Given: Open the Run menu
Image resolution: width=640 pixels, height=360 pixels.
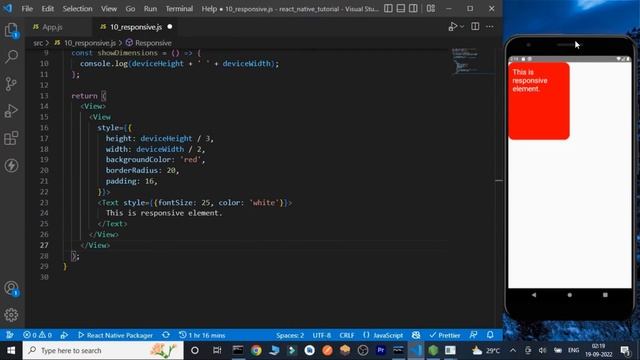Looking at the screenshot, I should (x=150, y=9).
